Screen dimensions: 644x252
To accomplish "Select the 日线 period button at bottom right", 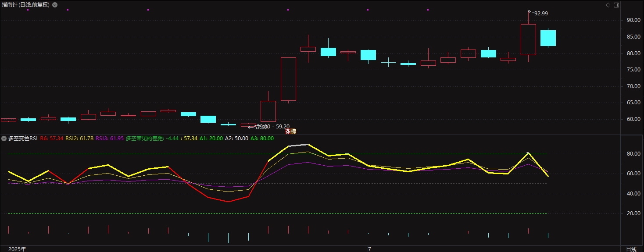I will [631, 249].
